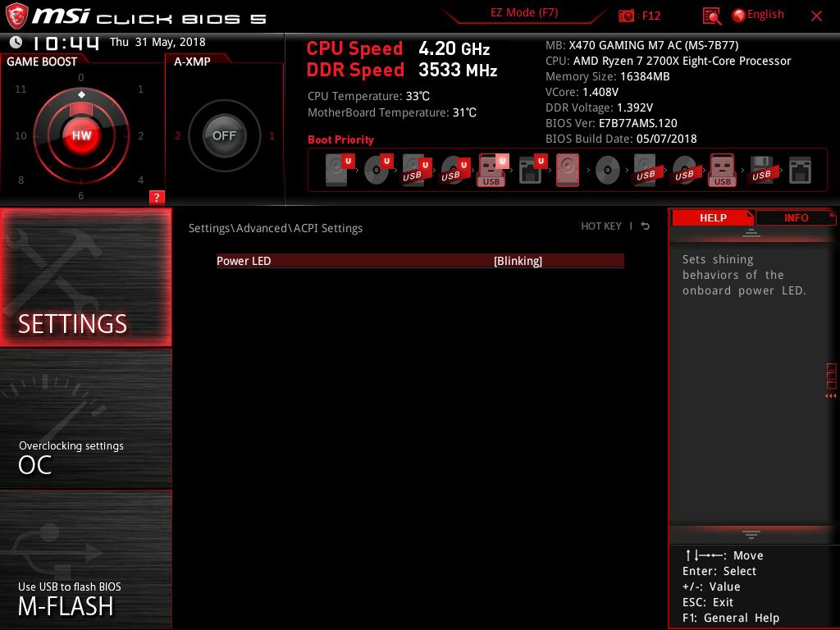
Task: Select the legacy USB hard disk boot icon
Action: [x=646, y=169]
